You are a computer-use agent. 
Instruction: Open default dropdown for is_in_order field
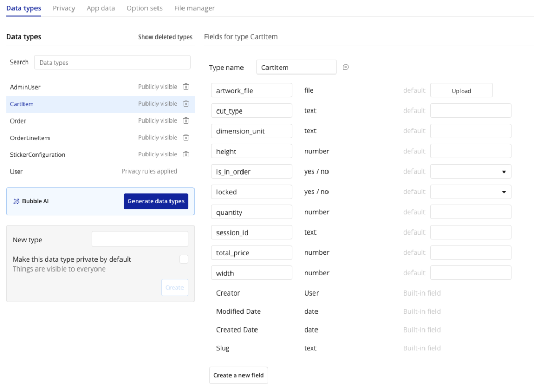click(470, 171)
